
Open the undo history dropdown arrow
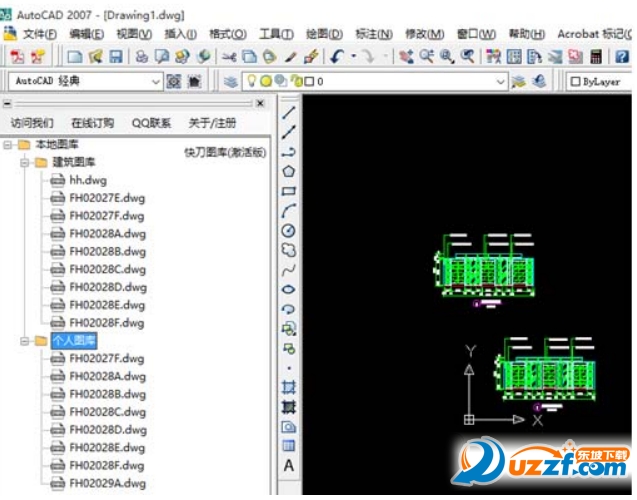(x=354, y=56)
